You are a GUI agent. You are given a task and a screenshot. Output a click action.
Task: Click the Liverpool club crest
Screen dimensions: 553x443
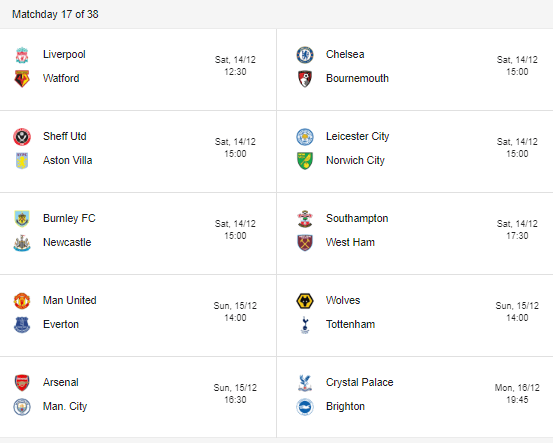pos(22,55)
